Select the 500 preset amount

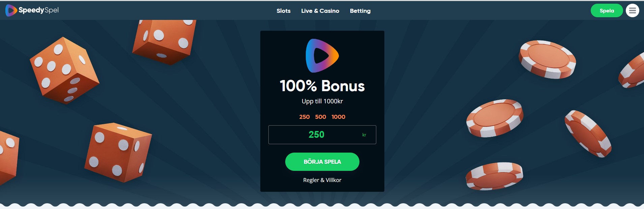(x=321, y=117)
